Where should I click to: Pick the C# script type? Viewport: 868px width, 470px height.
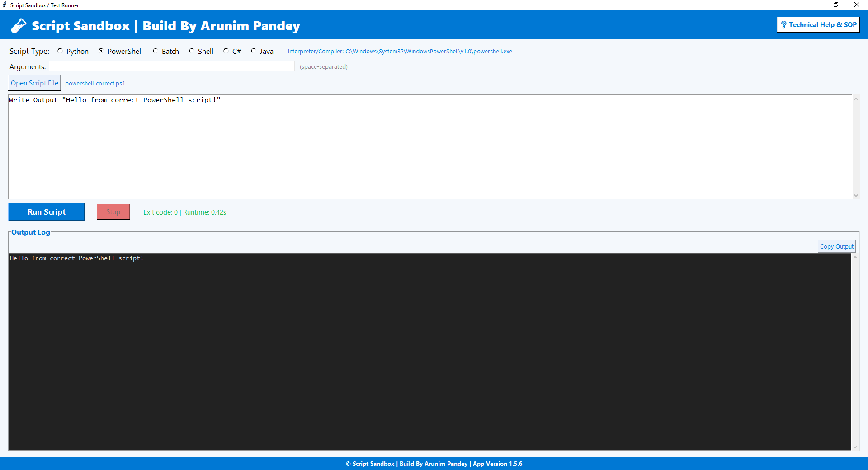point(226,51)
